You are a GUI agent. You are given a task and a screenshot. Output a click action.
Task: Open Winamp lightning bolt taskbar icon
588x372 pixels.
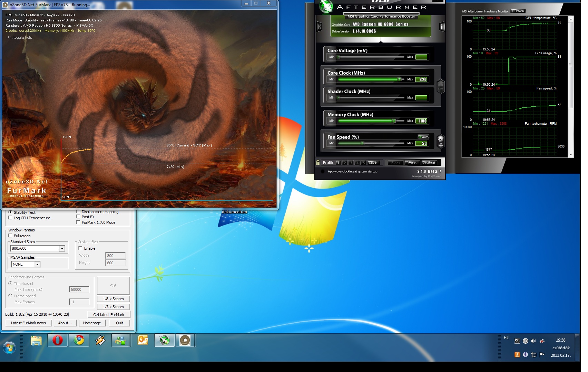(x=100, y=341)
